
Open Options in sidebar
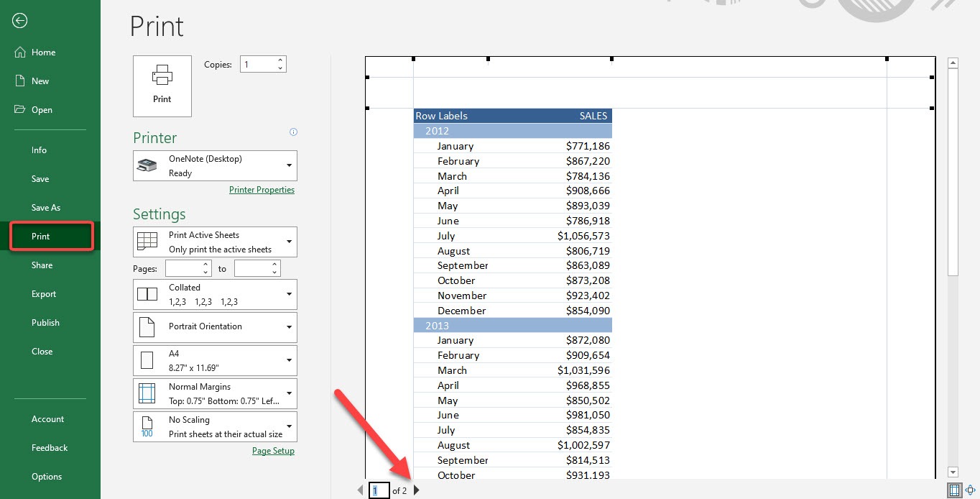(47, 477)
